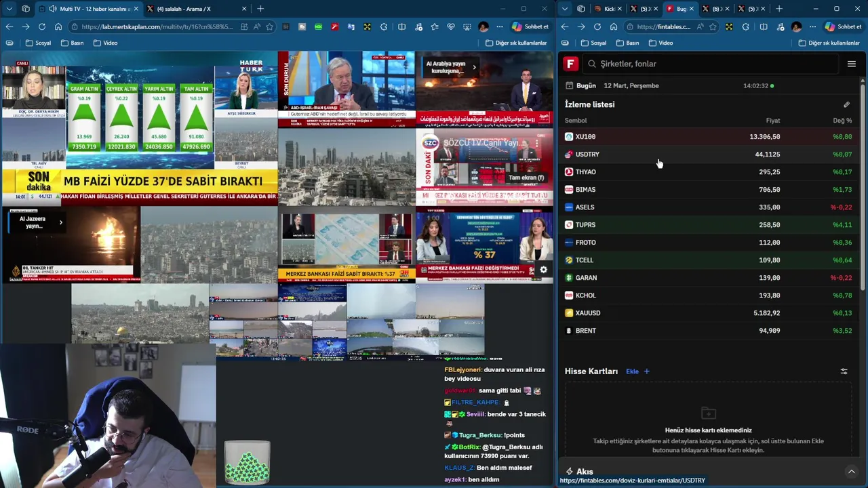The image size is (868, 488).
Task: Go forward in the Fintables browser window
Action: click(581, 26)
